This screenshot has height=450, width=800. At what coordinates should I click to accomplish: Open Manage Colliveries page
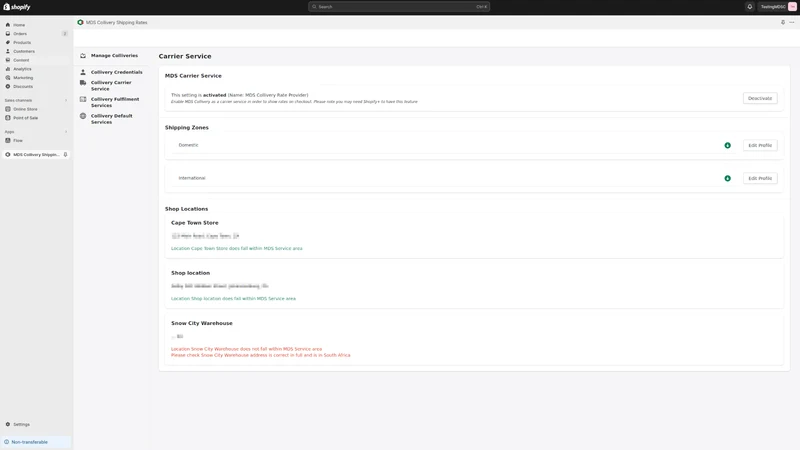pos(114,56)
